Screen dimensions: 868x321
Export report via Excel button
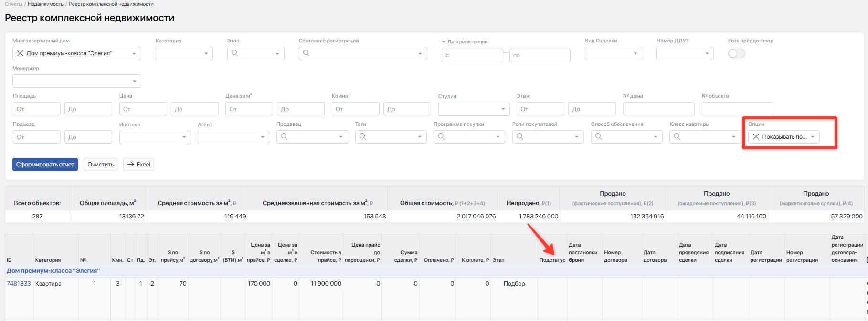[138, 165]
